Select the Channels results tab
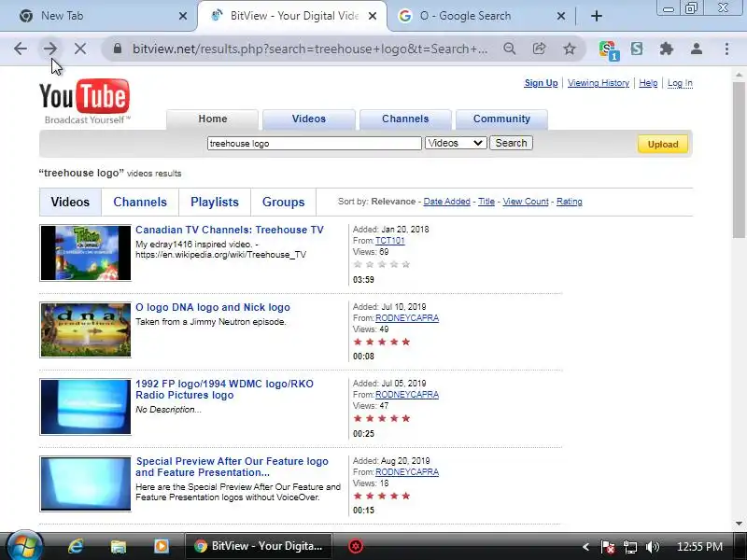The width and height of the screenshot is (747, 560). tap(140, 202)
